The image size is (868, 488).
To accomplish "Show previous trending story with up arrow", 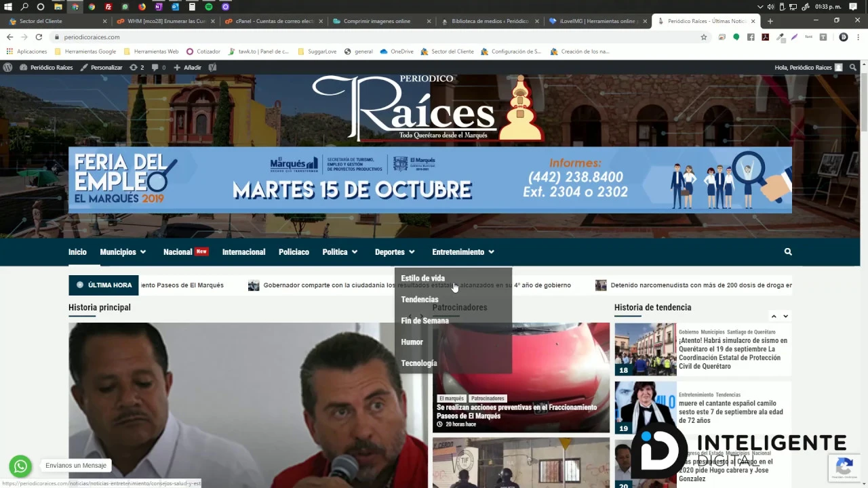I will click(774, 317).
